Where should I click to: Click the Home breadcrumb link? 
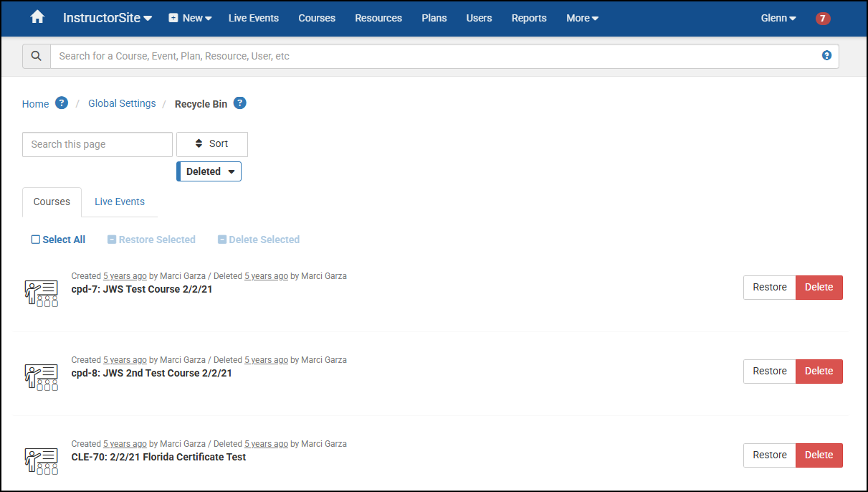pyautogui.click(x=36, y=103)
